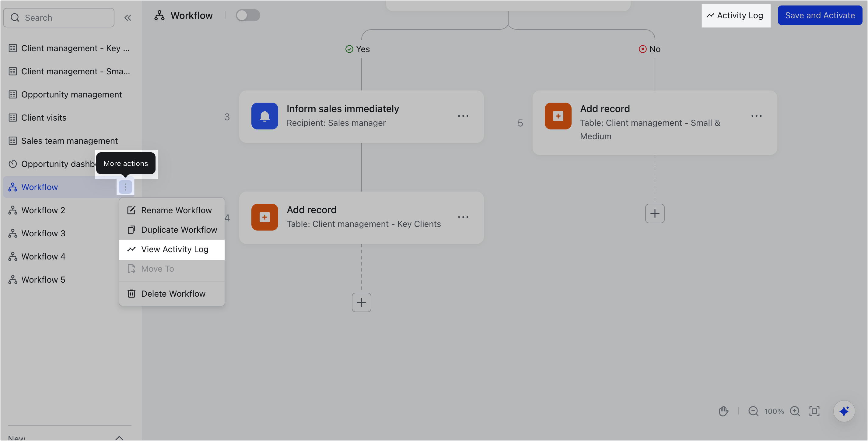The image size is (868, 441).
Task: Zoom in the workflow canvas
Action: coord(795,411)
